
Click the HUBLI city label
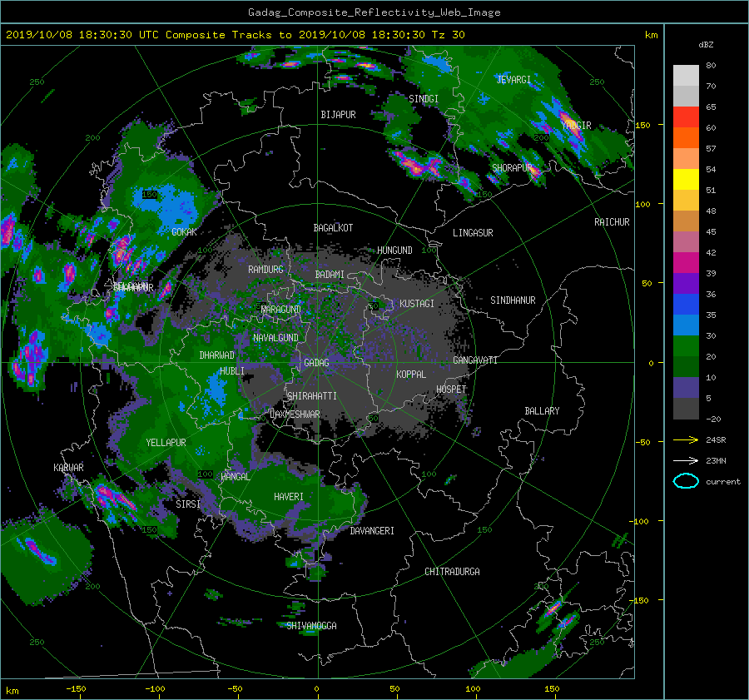point(232,370)
